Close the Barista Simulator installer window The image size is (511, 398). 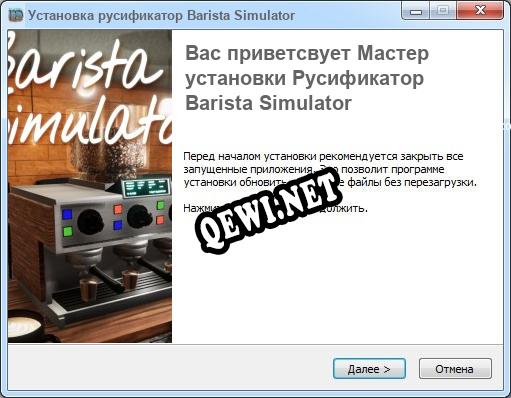click(x=480, y=11)
